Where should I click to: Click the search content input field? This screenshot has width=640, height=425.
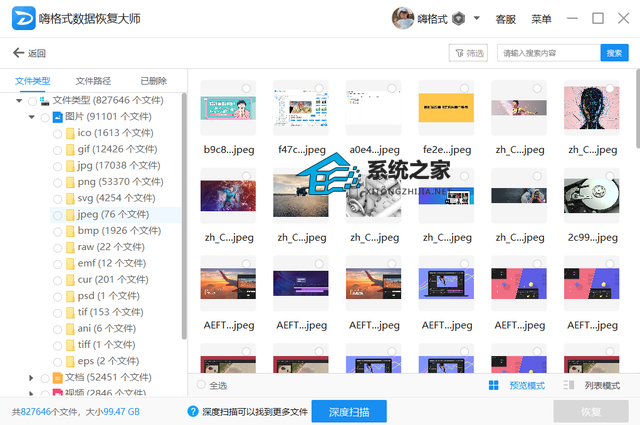[x=547, y=53]
